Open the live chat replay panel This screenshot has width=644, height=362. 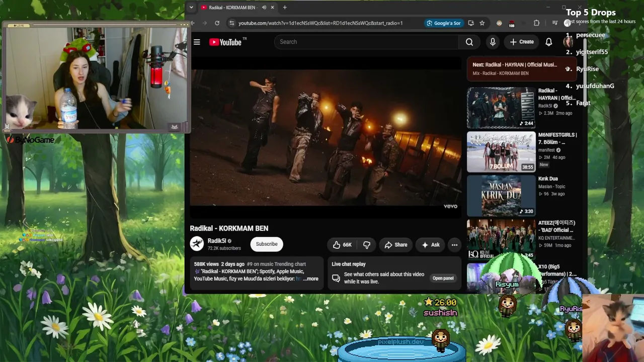click(443, 278)
